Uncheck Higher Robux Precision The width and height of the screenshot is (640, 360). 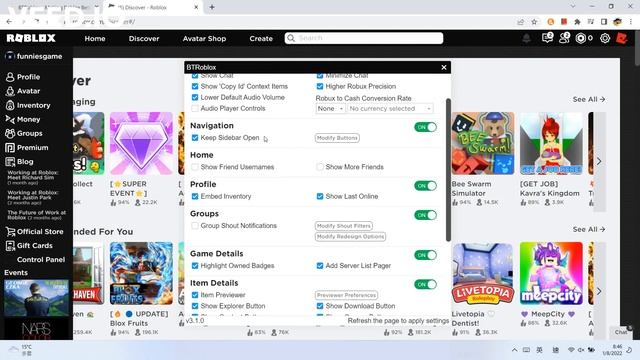(320, 87)
